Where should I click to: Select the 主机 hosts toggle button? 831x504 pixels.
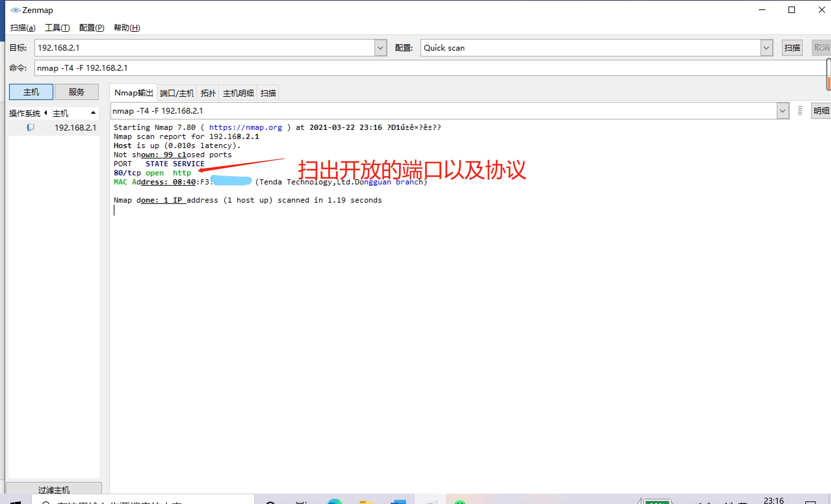point(31,92)
